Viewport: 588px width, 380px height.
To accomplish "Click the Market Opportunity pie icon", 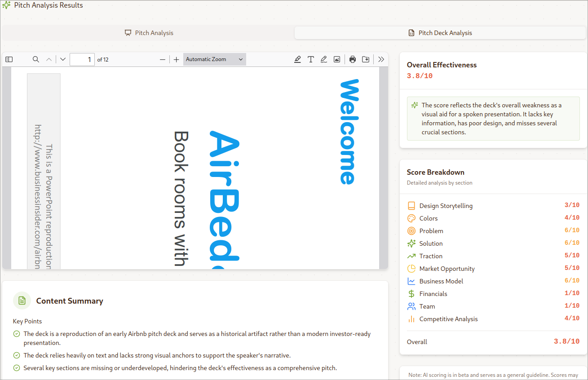I will point(411,269).
